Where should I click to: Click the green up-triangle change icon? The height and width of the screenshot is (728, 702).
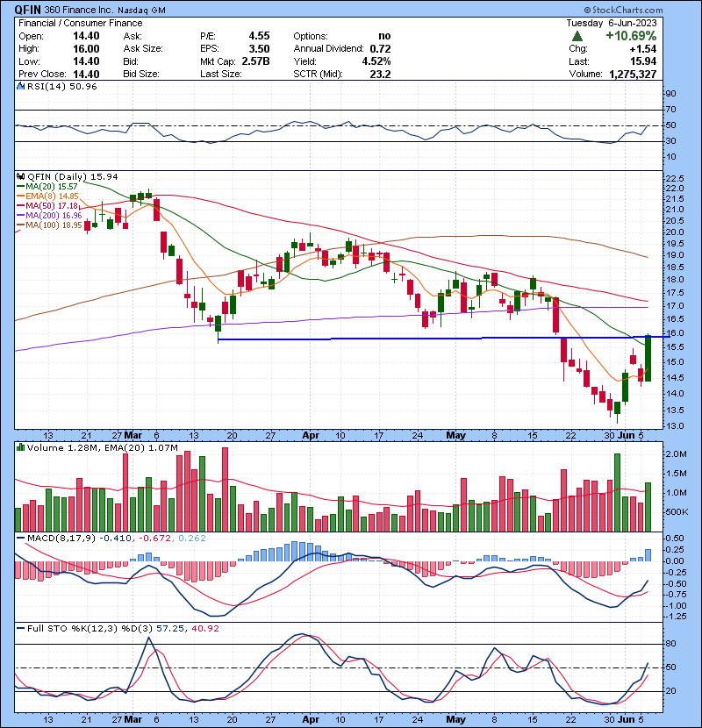click(577, 36)
